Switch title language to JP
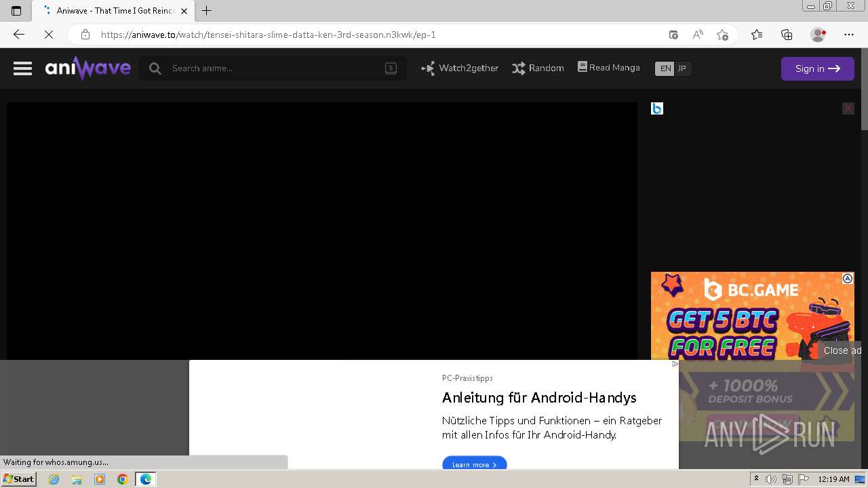The width and height of the screenshot is (868, 488). click(x=682, y=68)
